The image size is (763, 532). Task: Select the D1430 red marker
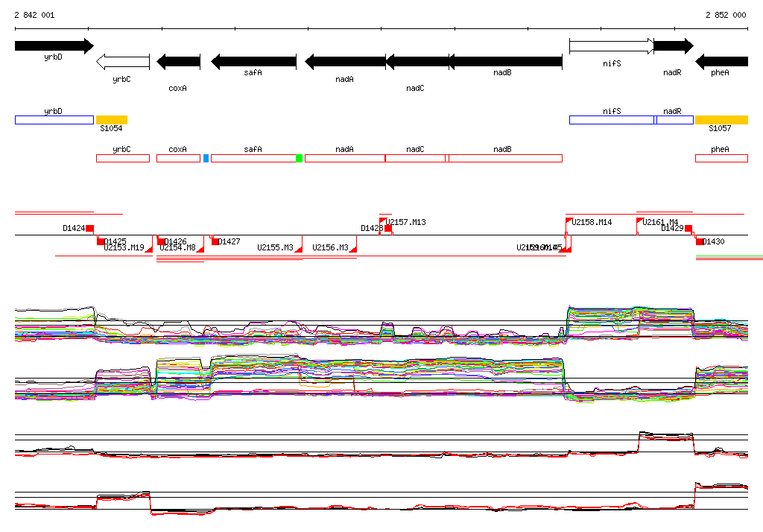click(x=700, y=241)
